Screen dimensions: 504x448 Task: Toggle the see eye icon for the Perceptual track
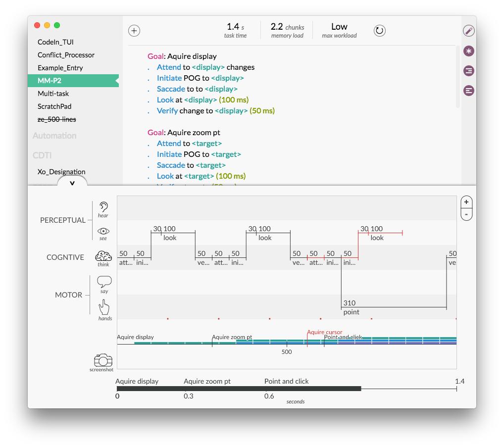pyautogui.click(x=103, y=231)
